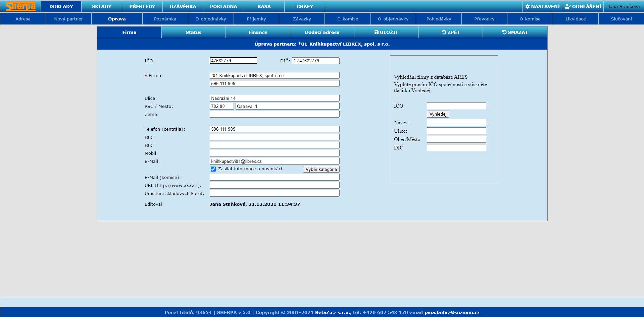The image size is (644, 317).
Task: Click ODHLÁŠENÍ logout user icon
Action: [x=583, y=6]
